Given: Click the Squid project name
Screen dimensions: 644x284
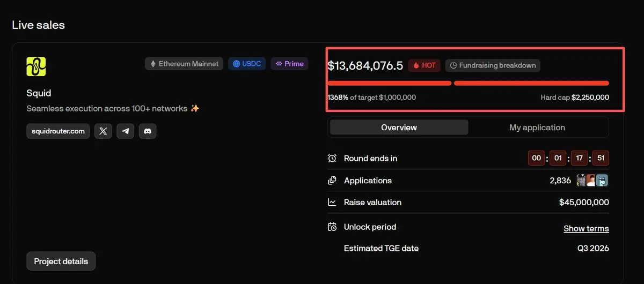Looking at the screenshot, I should [x=39, y=93].
